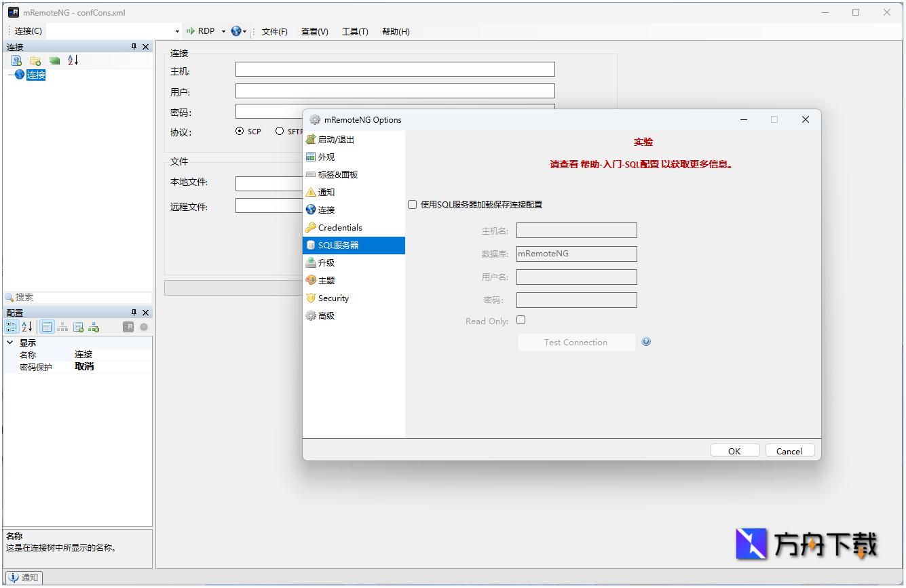
Task: Open 标签&面板 options page
Action: point(354,175)
